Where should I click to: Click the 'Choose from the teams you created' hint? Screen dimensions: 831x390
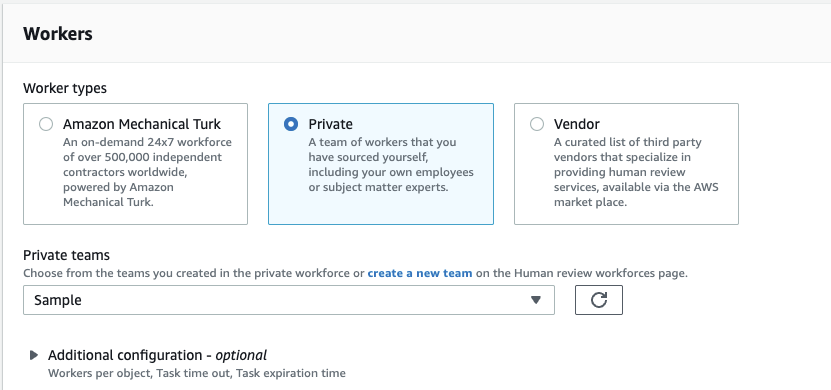click(x=355, y=273)
